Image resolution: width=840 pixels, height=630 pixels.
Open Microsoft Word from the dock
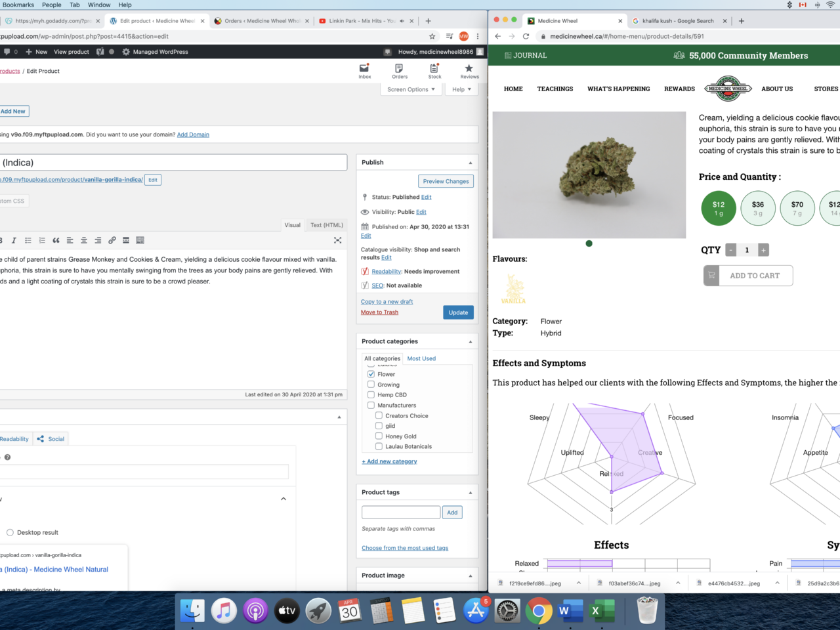coord(570,611)
